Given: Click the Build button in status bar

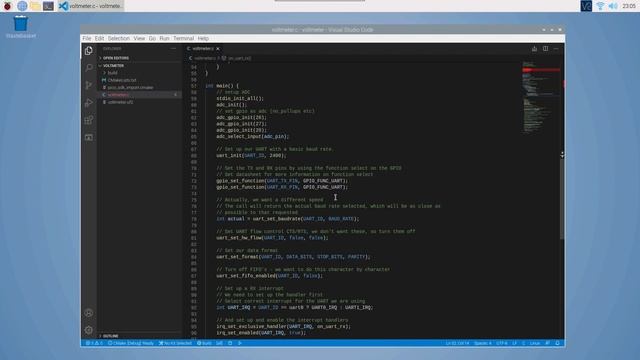Looking at the screenshot, I should point(204,343).
